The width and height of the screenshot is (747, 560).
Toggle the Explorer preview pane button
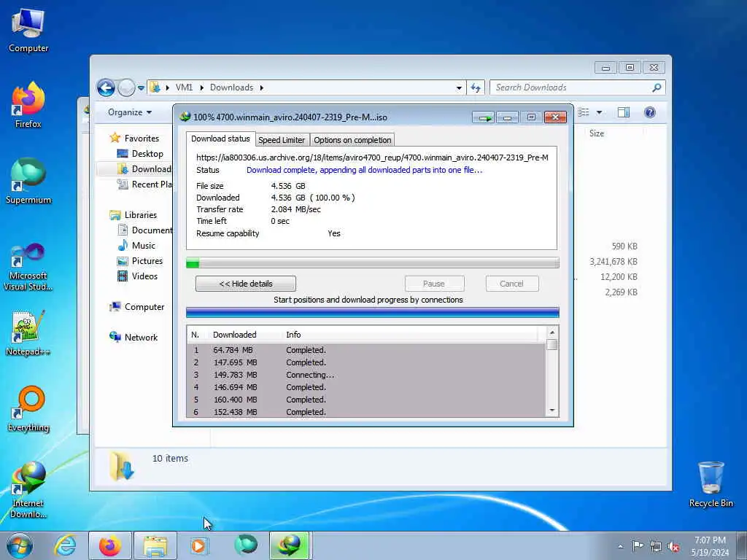(624, 112)
